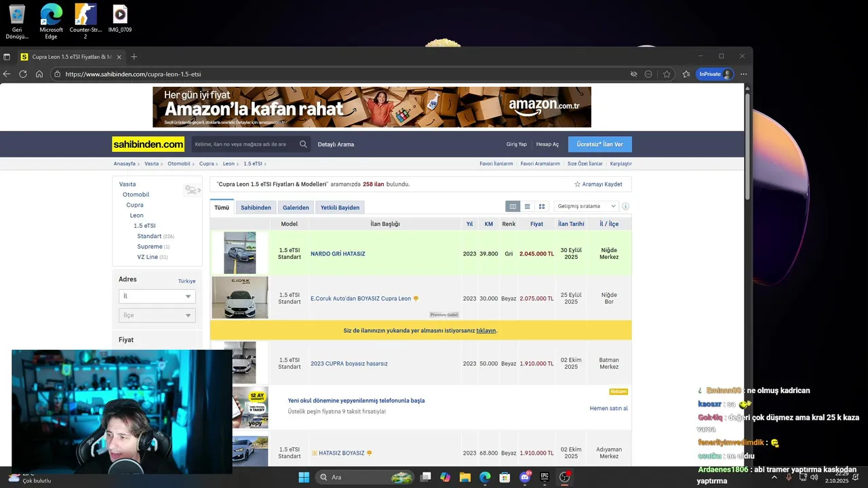
Task: Click the tracking prevention eye icon
Action: click(x=633, y=74)
